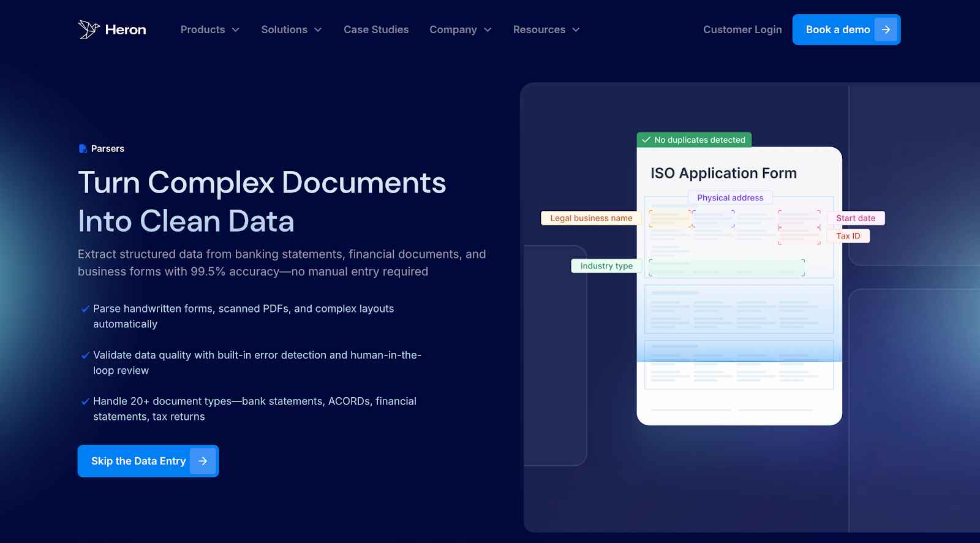Go to Case Studies page
The image size is (980, 543).
tap(376, 29)
